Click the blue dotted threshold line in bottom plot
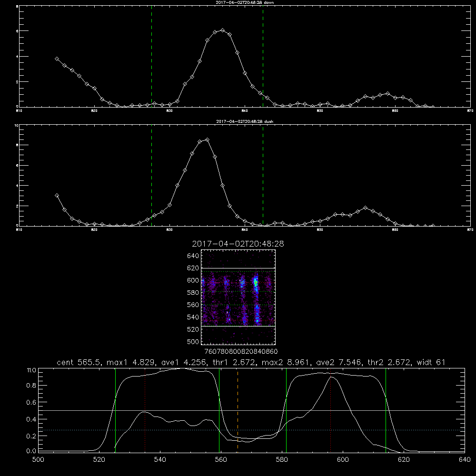476x476 pixels. point(251,430)
